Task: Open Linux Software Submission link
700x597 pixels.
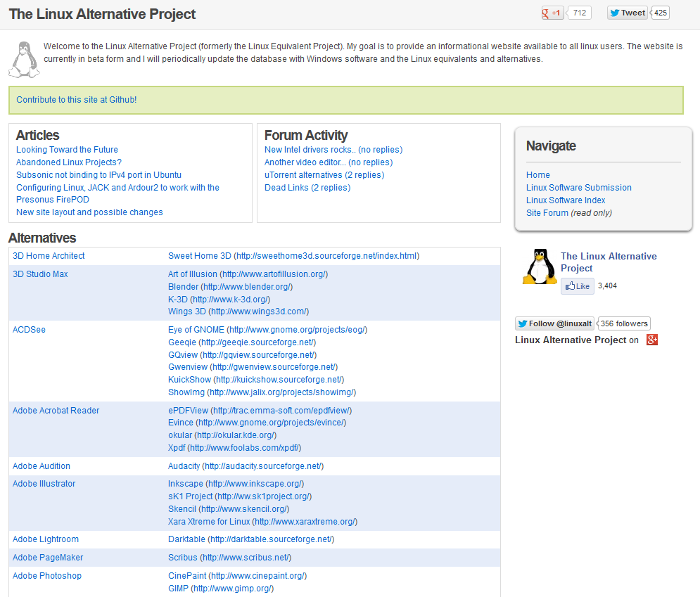Action: click(578, 188)
